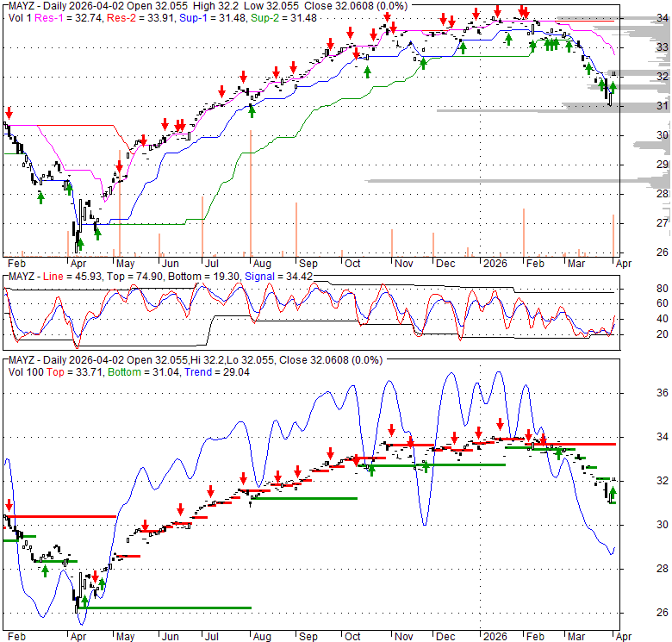Click the green up arrow below the April price low
This screenshot has width=672, height=642.
(x=79, y=244)
